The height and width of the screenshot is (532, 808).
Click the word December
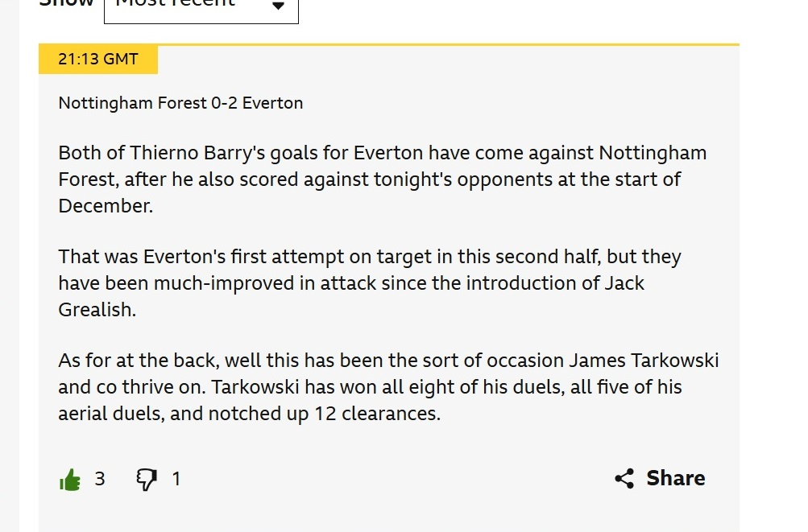[x=103, y=206]
